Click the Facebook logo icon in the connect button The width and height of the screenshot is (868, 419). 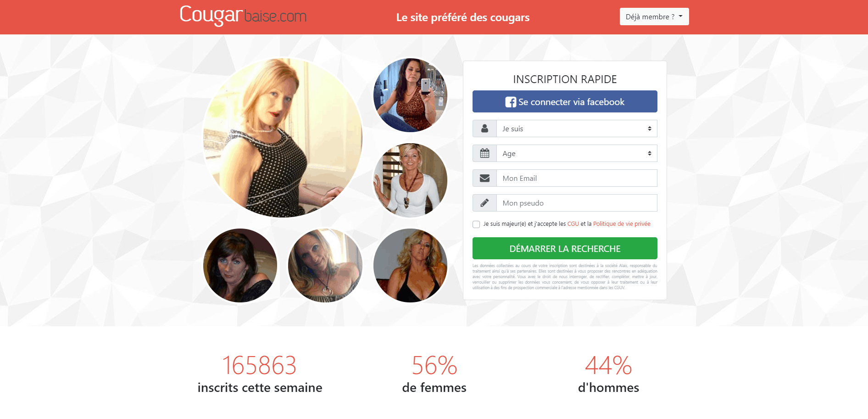pyautogui.click(x=511, y=102)
